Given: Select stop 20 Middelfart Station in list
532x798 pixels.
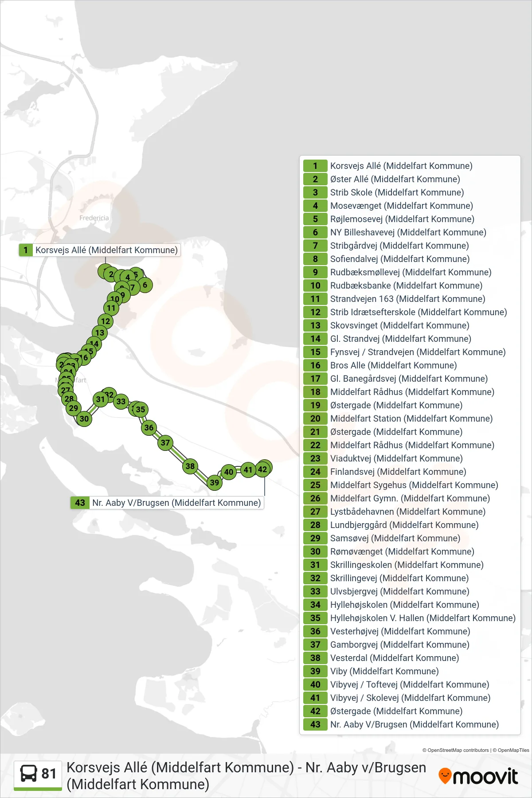Looking at the screenshot, I should [x=410, y=419].
